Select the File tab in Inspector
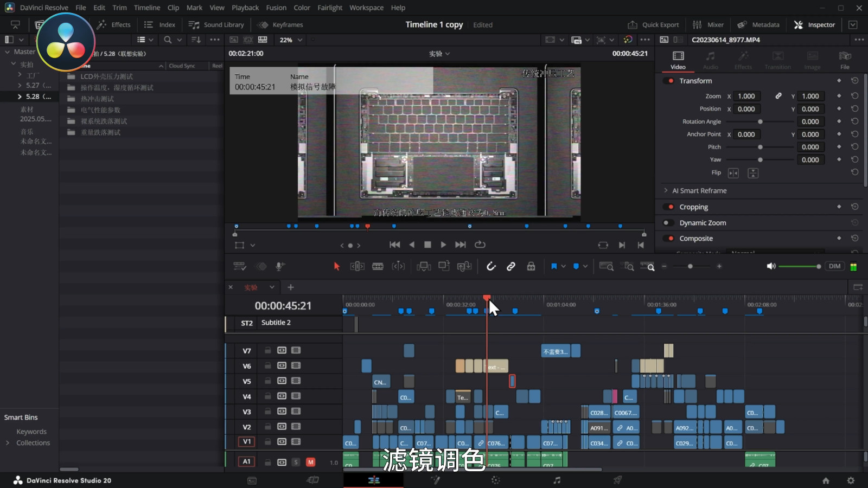This screenshot has width=868, height=488. [845, 60]
